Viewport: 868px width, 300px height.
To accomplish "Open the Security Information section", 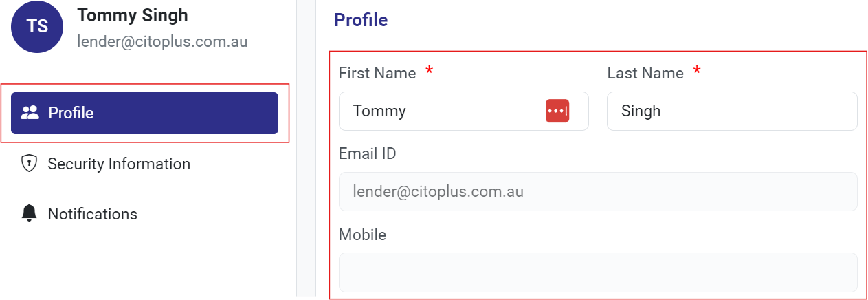I will click(118, 164).
